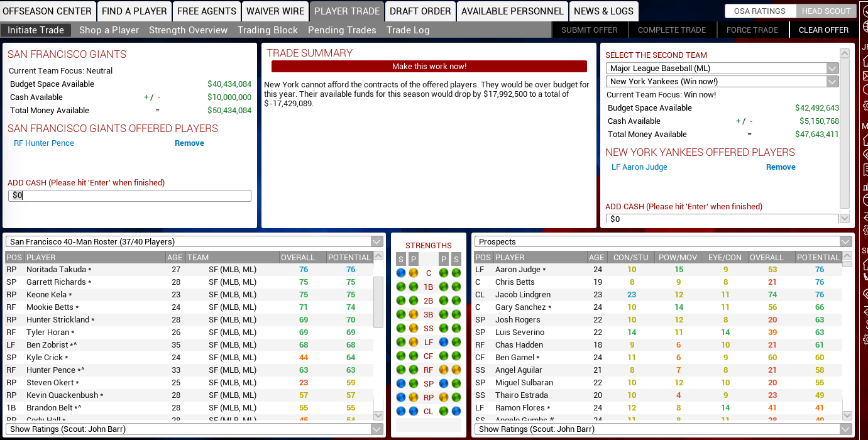
Task: Click the Submit Offer button
Action: pos(589,30)
